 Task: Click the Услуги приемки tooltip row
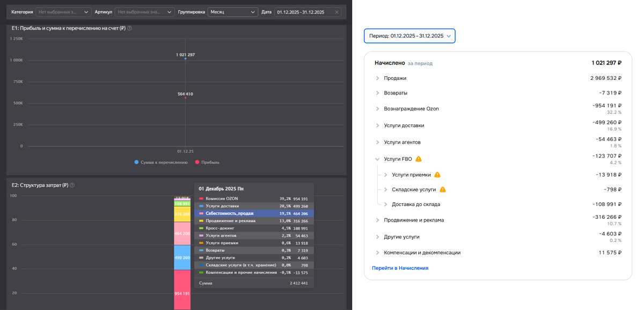coord(254,243)
